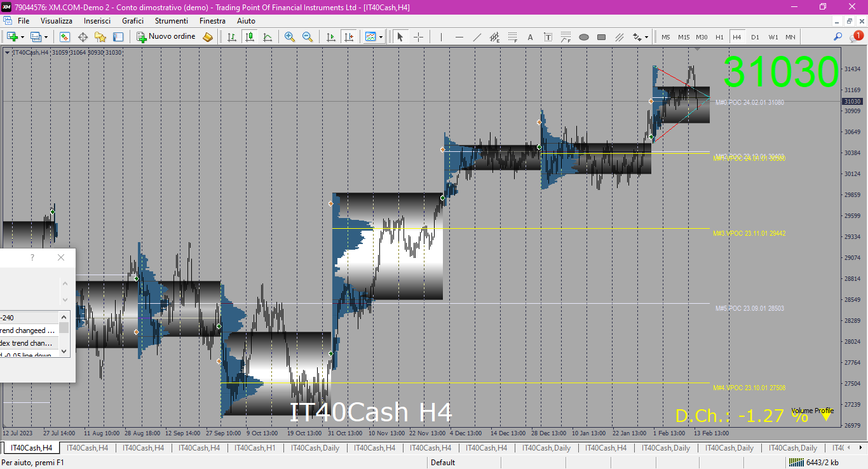This screenshot has height=469, width=868.
Task: Switch to H1 timeframe
Action: click(x=719, y=37)
